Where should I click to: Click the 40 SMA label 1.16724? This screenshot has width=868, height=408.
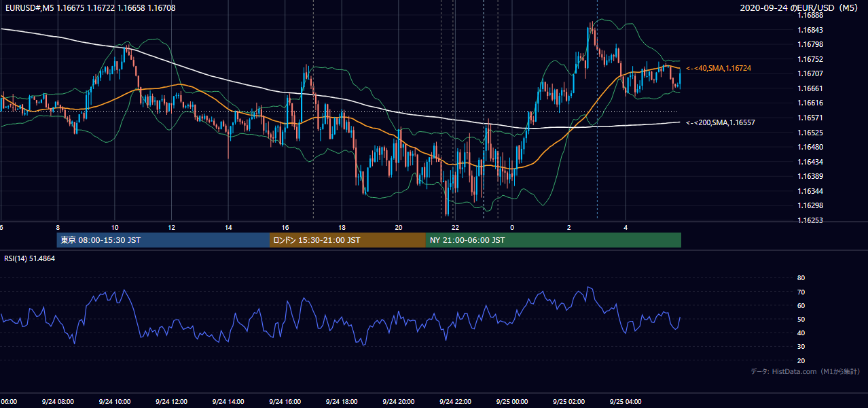[x=718, y=68]
